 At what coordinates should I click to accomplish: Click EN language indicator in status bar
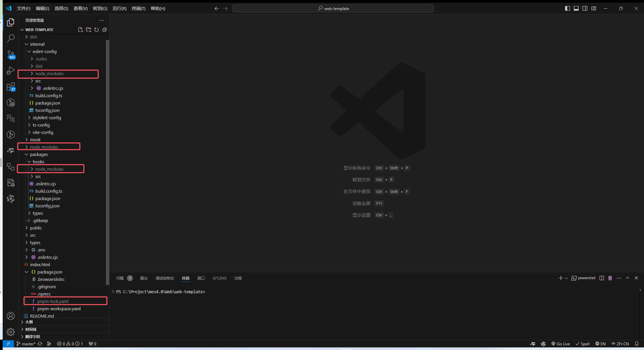(x=601, y=344)
